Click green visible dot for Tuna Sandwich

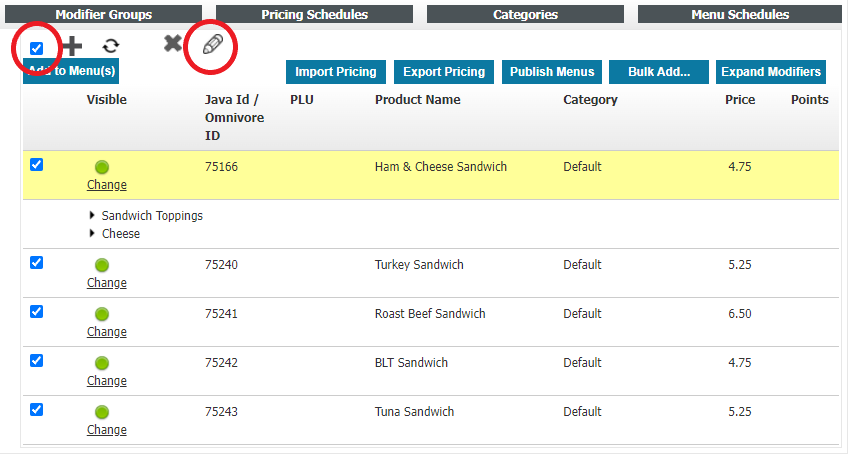click(102, 412)
